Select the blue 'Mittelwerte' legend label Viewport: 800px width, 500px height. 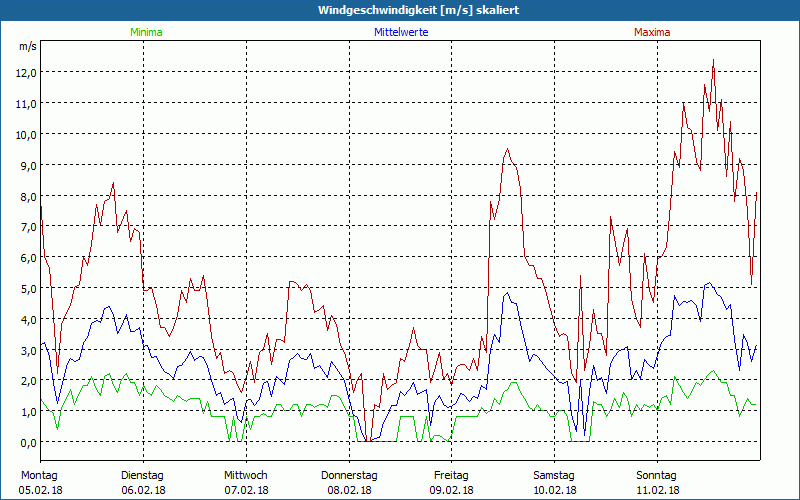401,32
